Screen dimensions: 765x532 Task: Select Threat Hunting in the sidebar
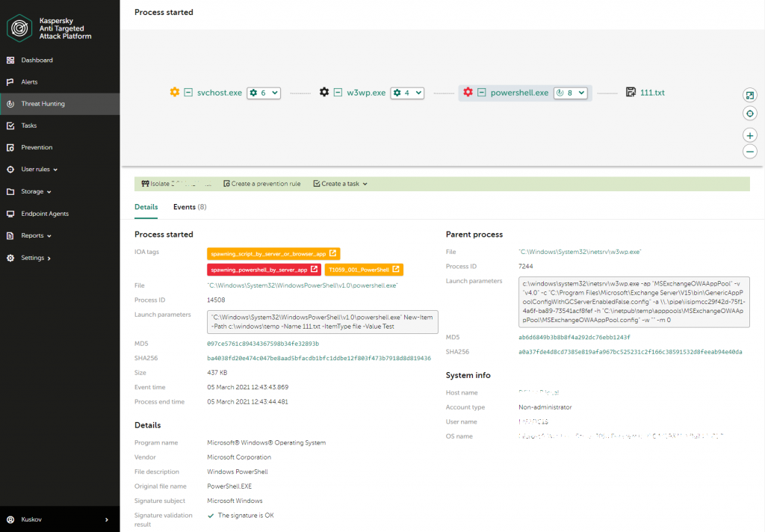pyautogui.click(x=60, y=104)
